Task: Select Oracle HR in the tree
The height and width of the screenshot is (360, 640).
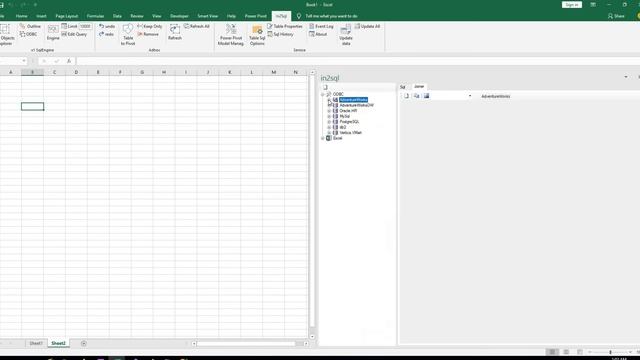Action: [348, 111]
